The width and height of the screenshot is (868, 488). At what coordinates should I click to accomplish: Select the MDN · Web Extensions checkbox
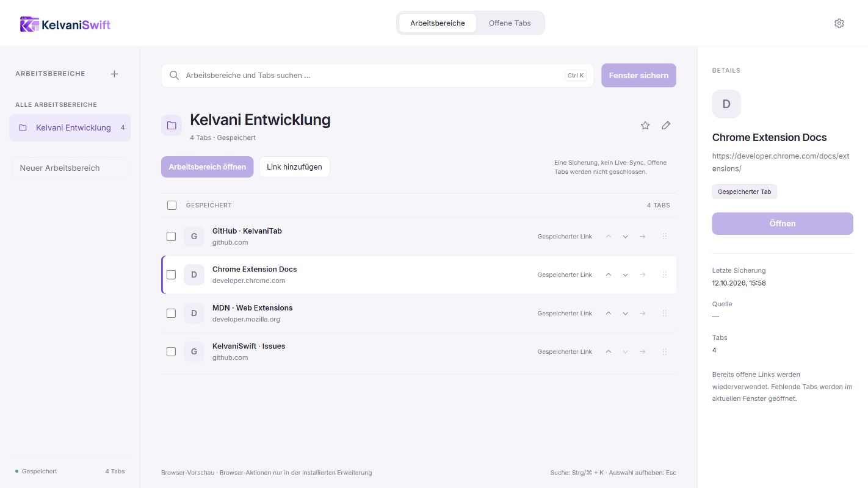point(171,314)
